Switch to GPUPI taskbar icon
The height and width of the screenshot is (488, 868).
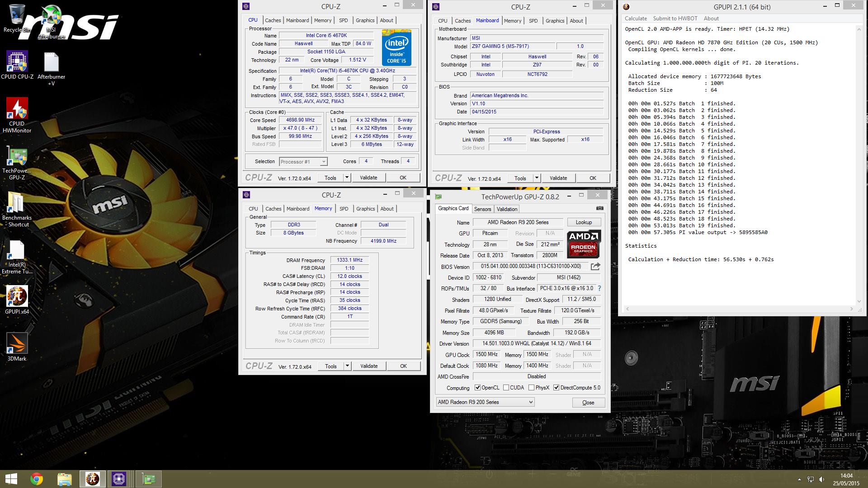click(x=93, y=479)
